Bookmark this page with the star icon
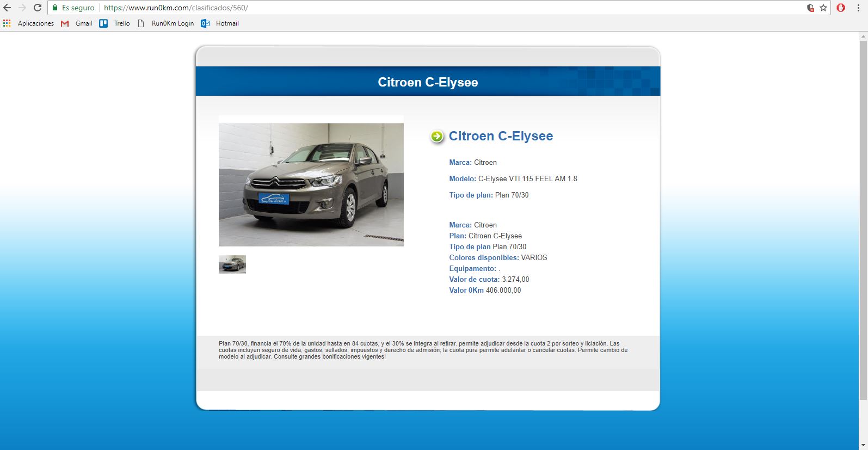The height and width of the screenshot is (450, 868). [x=823, y=8]
